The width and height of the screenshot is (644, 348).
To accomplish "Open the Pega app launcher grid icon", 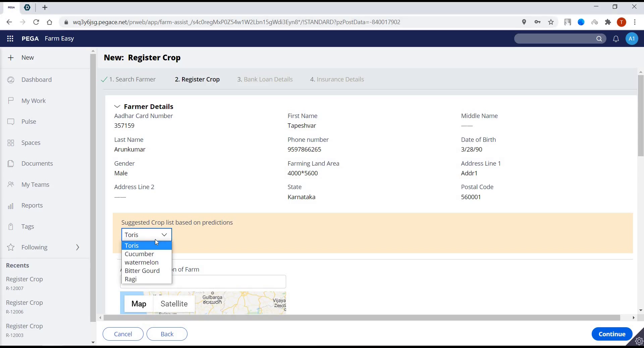I will [x=10, y=39].
